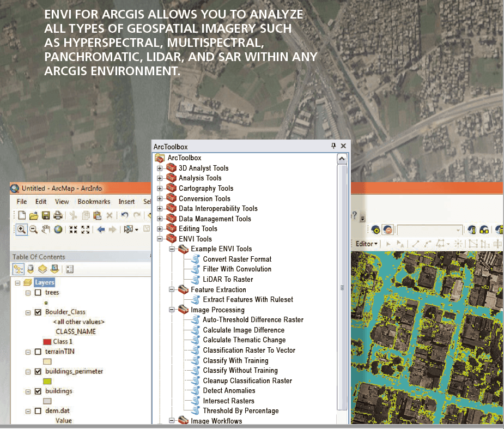Click ArcToolbox scrollbar up arrow
Screen dimensions: 504x429
[x=342, y=159]
